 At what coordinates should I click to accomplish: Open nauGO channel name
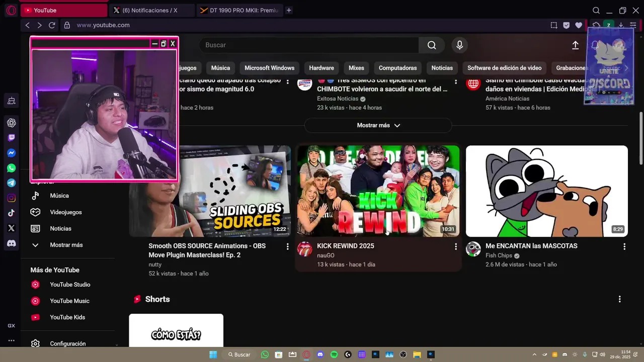326,255
